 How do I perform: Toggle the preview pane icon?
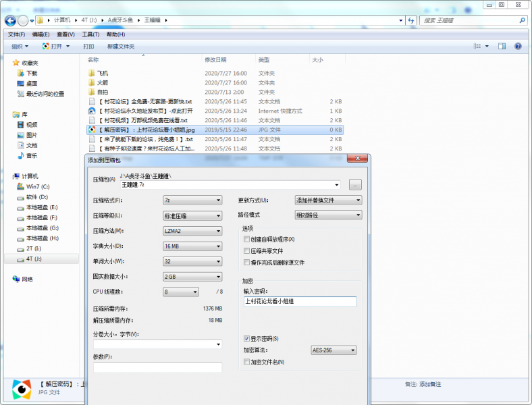[x=502, y=46]
